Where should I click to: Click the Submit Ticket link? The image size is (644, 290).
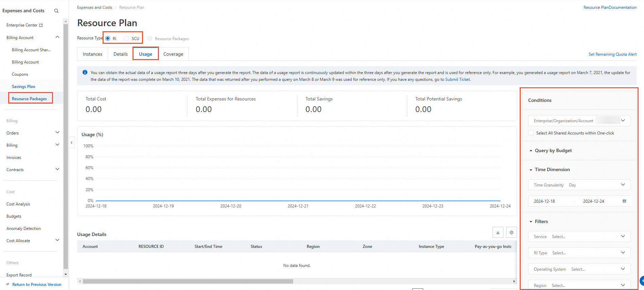(458, 79)
